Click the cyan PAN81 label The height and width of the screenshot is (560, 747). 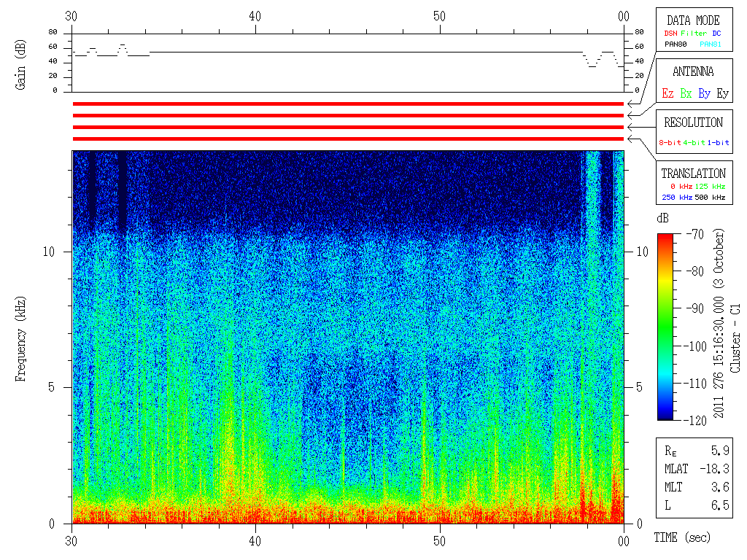(711, 44)
